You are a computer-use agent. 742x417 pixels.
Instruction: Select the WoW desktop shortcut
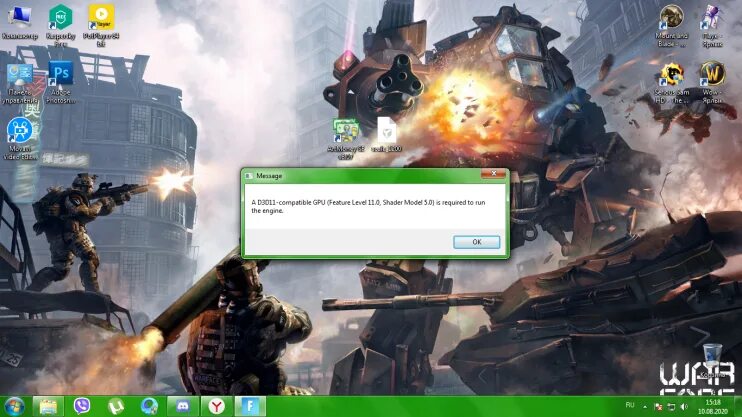click(x=712, y=82)
